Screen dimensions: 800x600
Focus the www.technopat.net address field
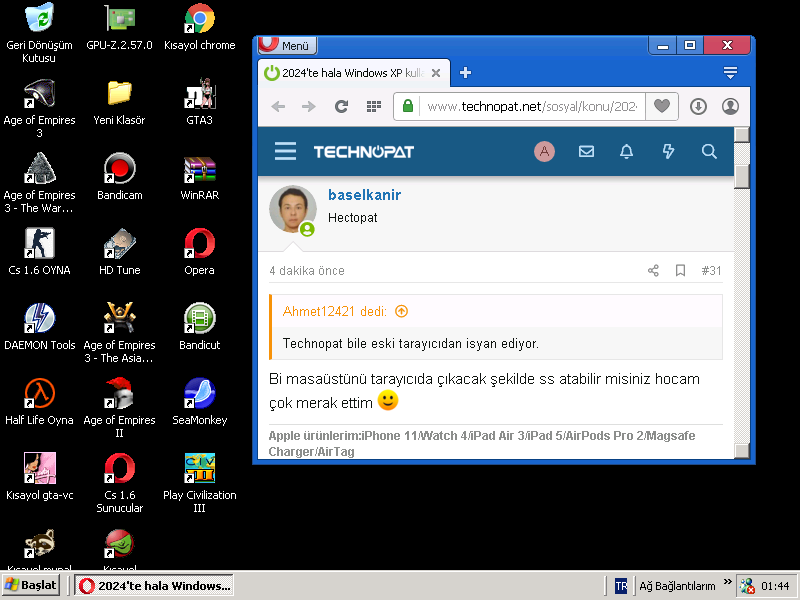pyautogui.click(x=532, y=107)
